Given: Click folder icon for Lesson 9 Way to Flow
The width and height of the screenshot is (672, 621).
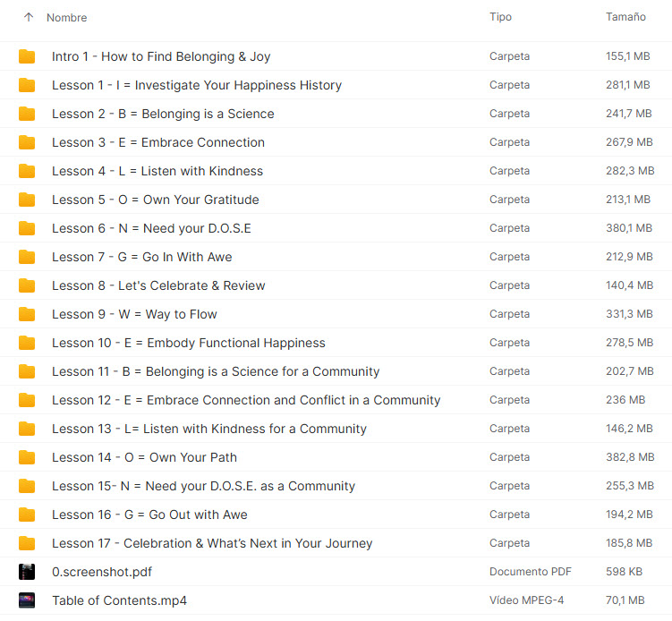Looking at the screenshot, I should 27,314.
